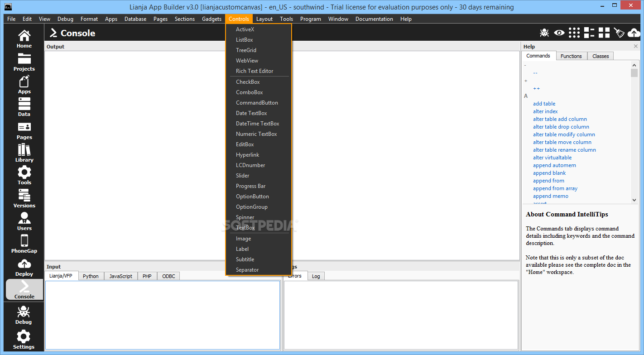The image size is (644, 355).
Task: Open the Settings workspace
Action: 24,340
